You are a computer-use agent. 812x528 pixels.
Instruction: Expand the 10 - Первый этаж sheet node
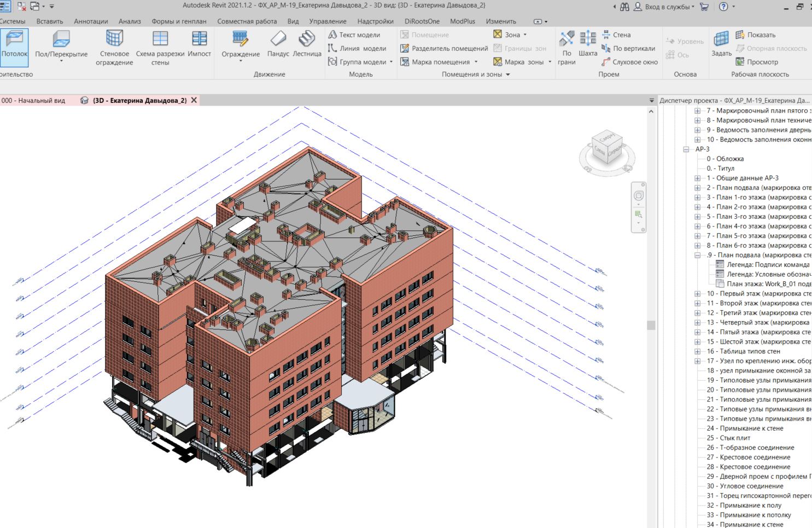698,294
